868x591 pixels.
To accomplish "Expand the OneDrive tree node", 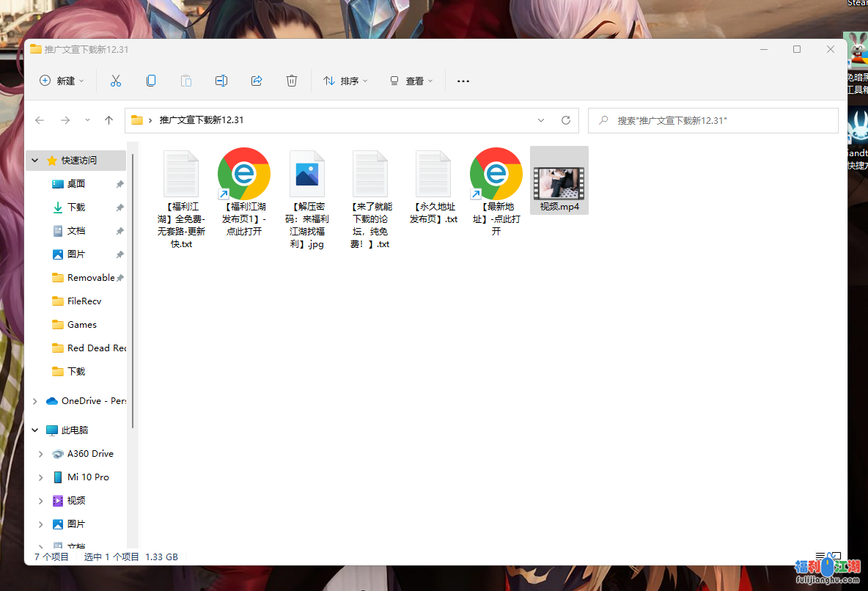I will coord(34,401).
